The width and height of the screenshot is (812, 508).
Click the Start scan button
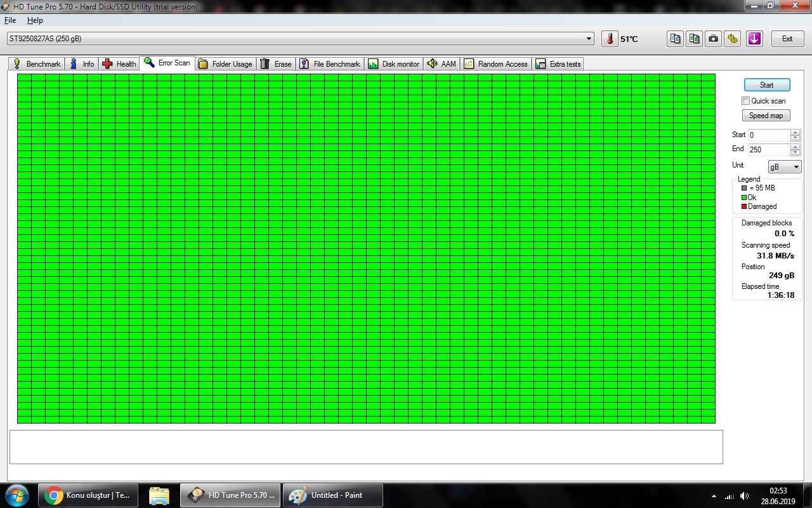click(767, 85)
